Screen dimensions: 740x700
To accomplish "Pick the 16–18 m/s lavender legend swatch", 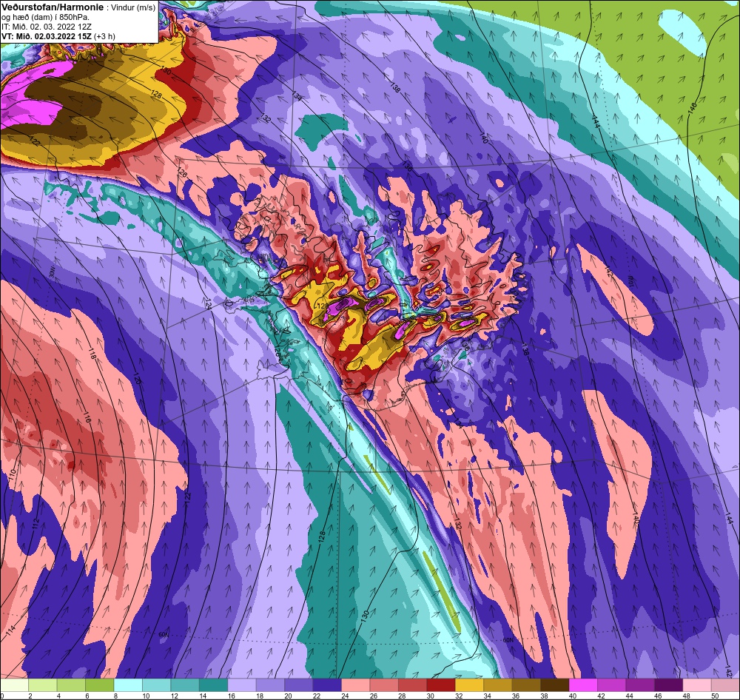I will pyautogui.click(x=242, y=685).
